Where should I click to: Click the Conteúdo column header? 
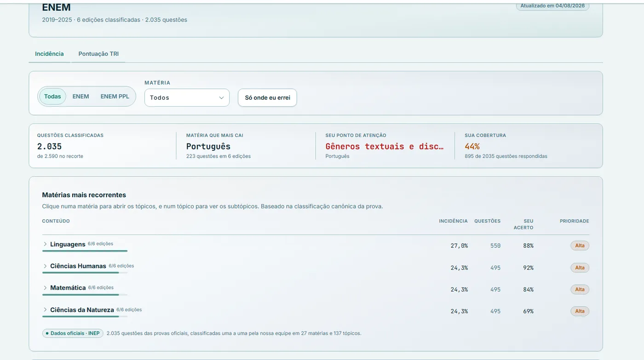click(x=56, y=221)
